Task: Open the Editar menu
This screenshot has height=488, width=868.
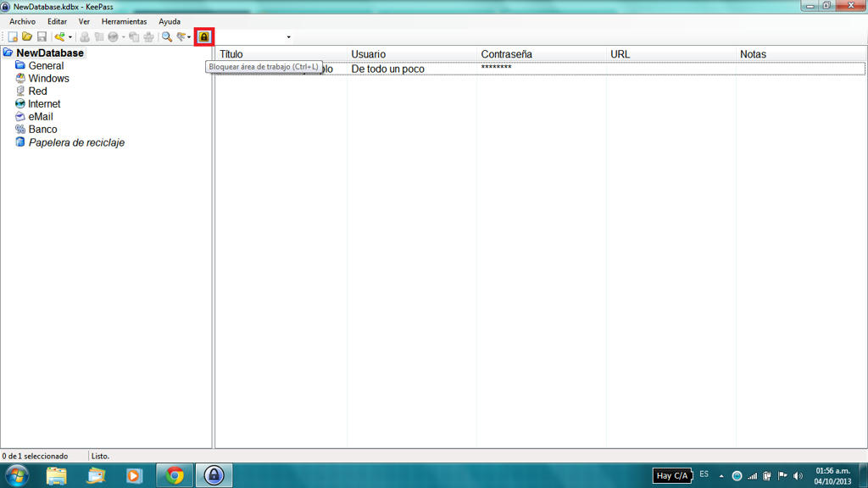Action: [57, 21]
